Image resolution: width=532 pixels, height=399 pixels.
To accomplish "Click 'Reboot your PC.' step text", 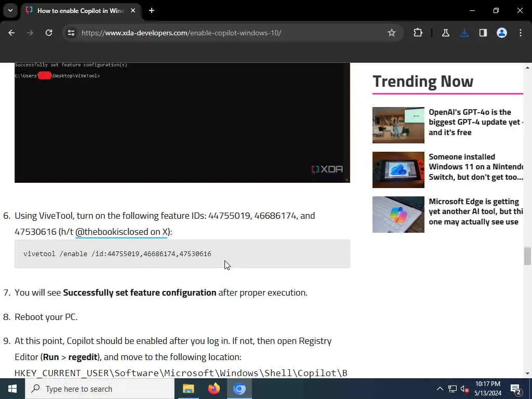I will click(x=46, y=317).
